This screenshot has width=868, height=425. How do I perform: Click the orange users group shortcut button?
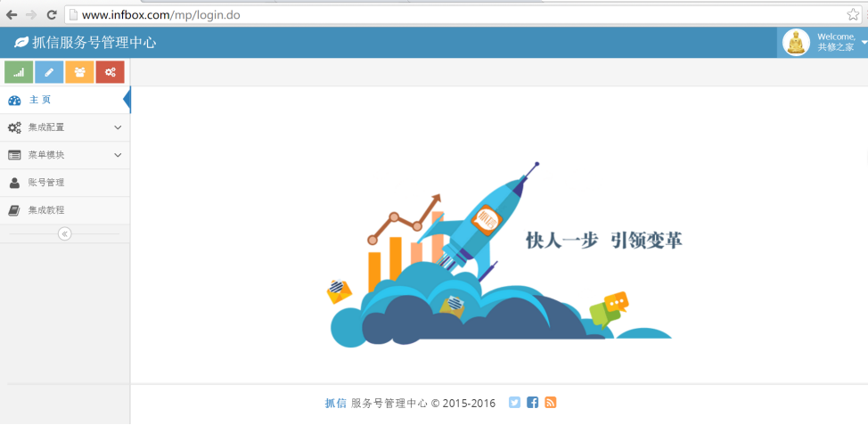tap(79, 72)
